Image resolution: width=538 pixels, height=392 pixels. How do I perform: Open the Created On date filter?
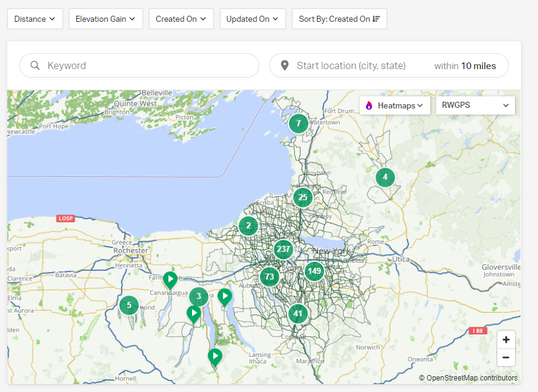tap(181, 19)
